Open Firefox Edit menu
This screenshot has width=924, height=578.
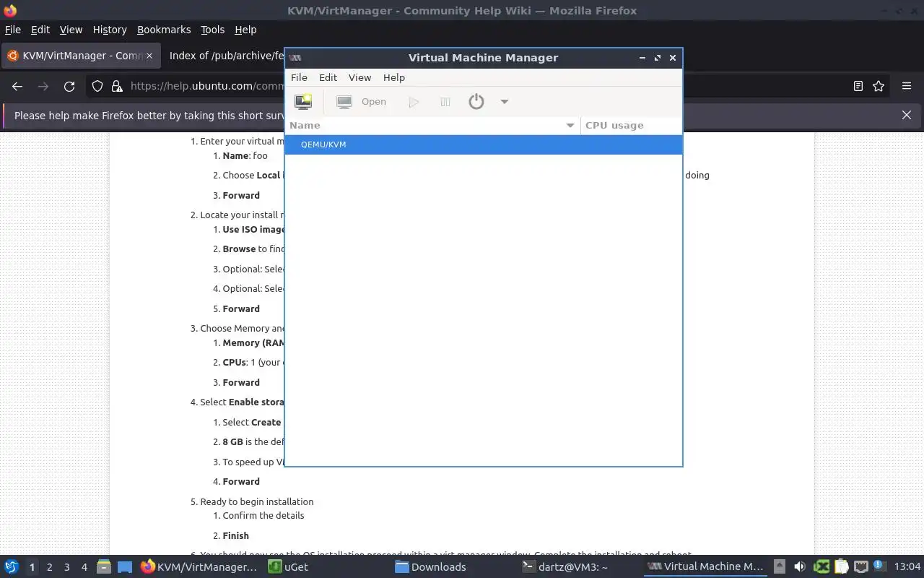[x=40, y=30]
